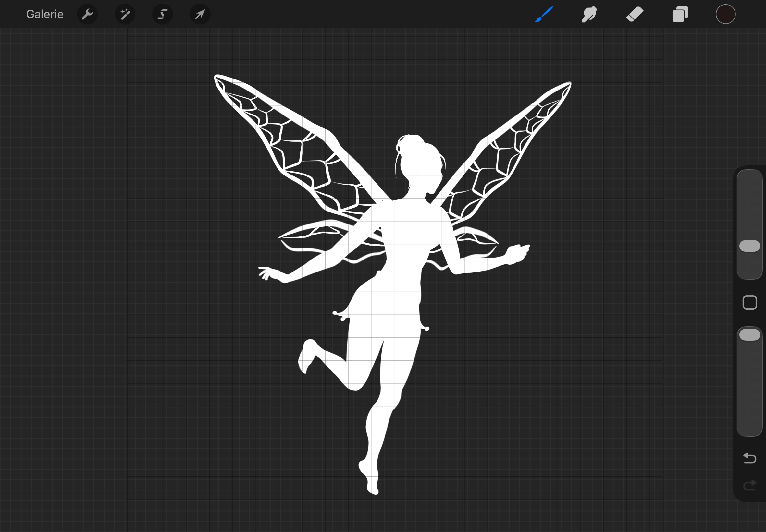Go back to Galerie
The image size is (766, 532).
coord(45,14)
